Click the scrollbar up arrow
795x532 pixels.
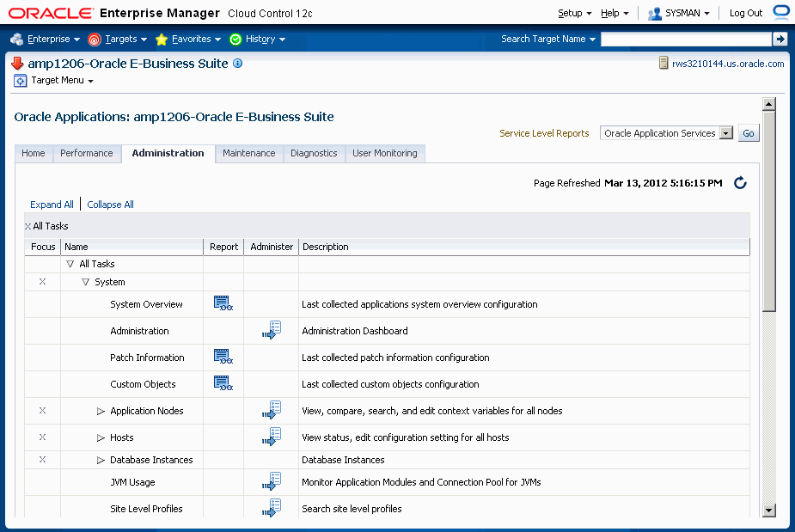click(768, 104)
